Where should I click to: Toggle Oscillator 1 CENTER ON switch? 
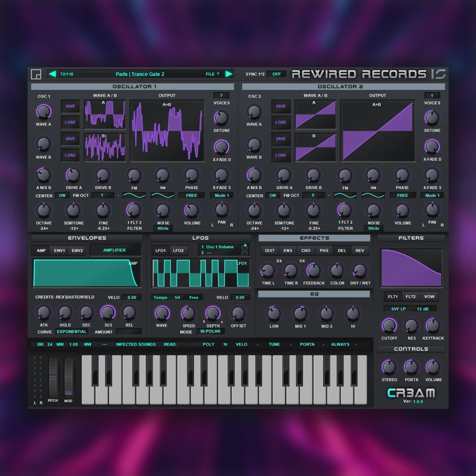(62, 196)
